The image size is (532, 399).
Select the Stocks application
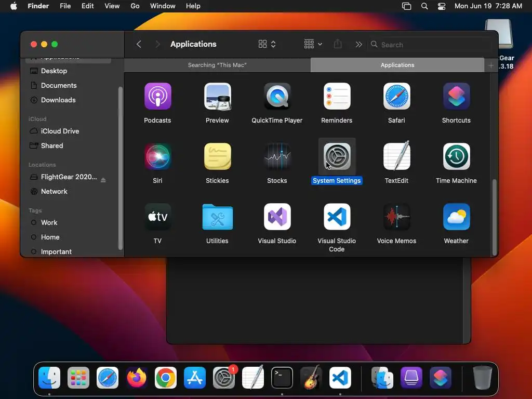tap(277, 156)
